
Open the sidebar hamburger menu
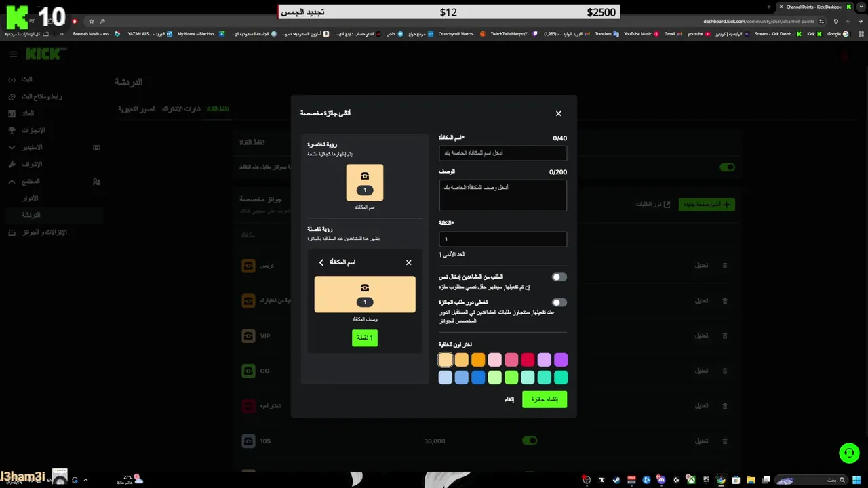click(x=13, y=54)
